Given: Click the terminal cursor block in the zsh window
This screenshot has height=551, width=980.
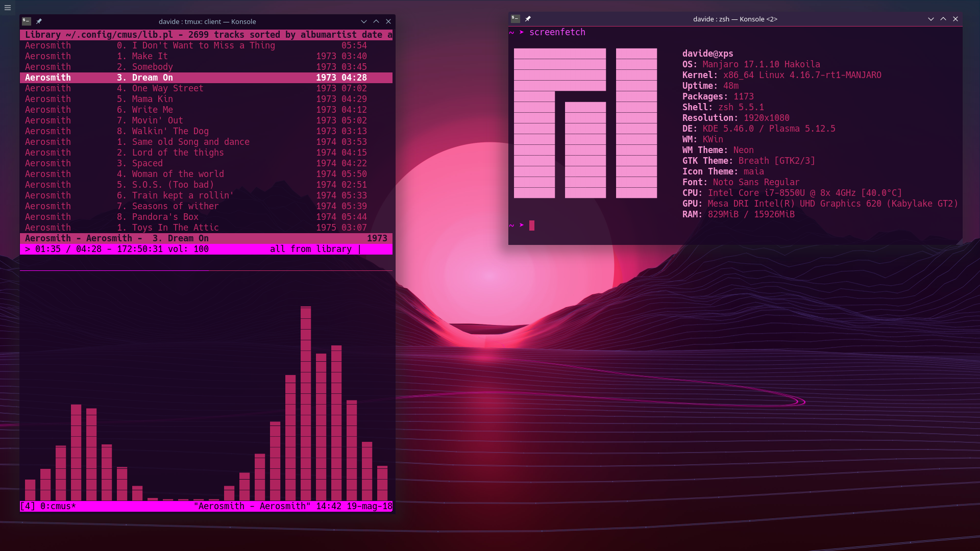Looking at the screenshot, I should click(532, 225).
